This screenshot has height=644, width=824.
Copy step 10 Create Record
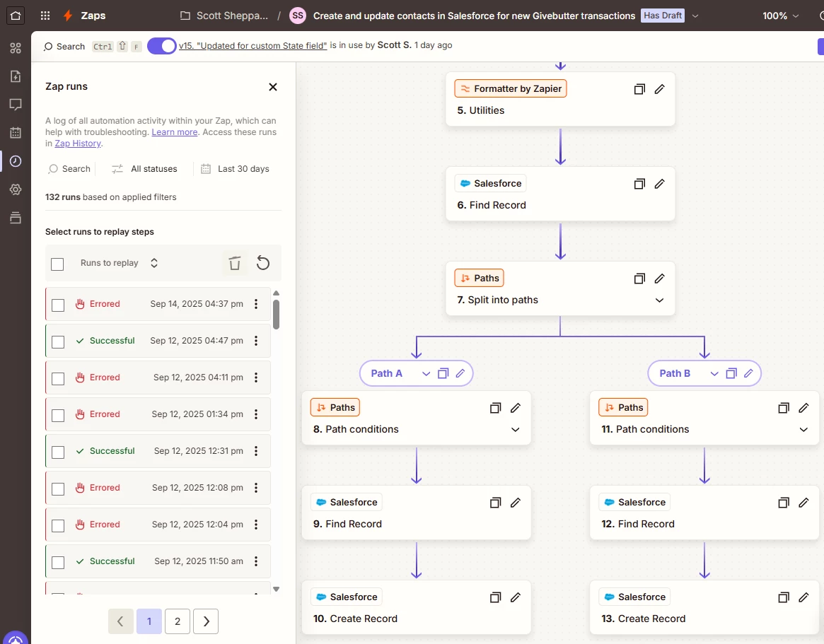click(x=496, y=597)
